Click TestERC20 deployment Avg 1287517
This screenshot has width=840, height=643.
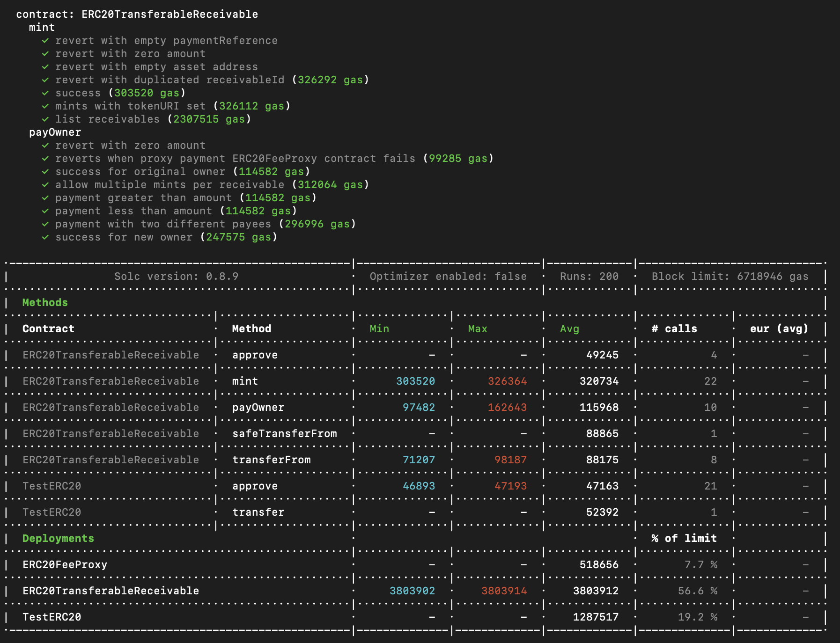596,617
